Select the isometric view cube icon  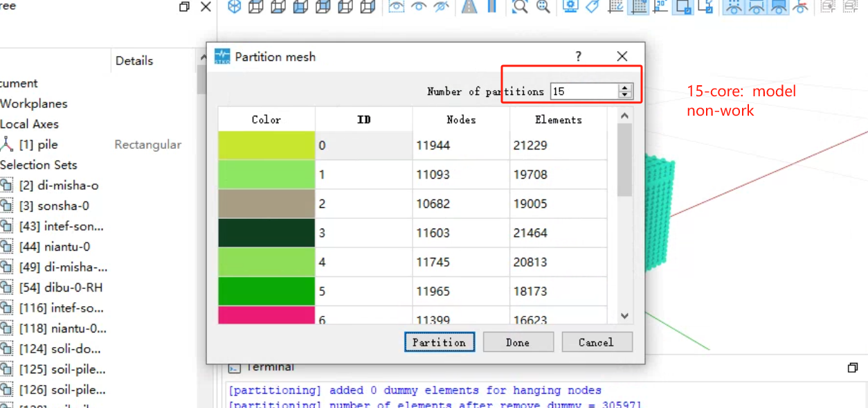(235, 7)
